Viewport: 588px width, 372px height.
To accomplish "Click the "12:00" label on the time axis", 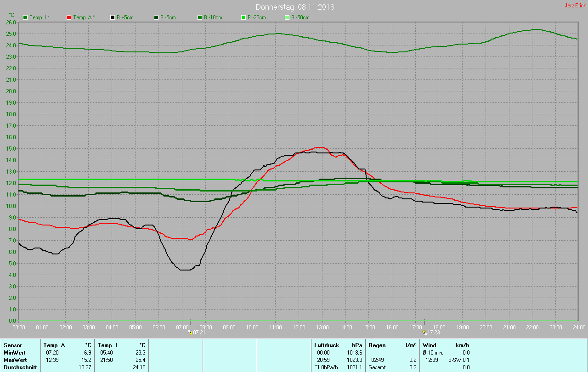I will (299, 327).
